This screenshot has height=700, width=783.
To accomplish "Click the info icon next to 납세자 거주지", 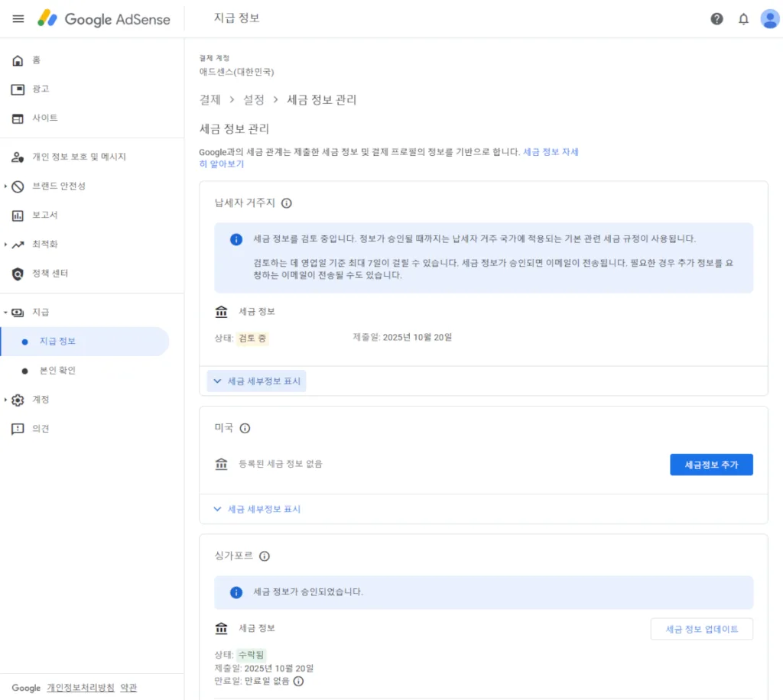I will tap(287, 203).
